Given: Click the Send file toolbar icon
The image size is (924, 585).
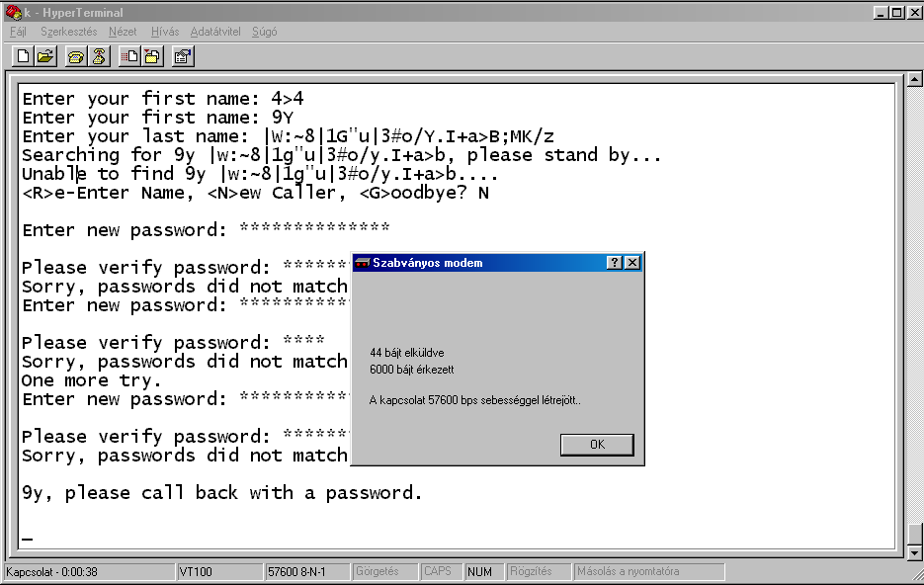Looking at the screenshot, I should tap(129, 56).
